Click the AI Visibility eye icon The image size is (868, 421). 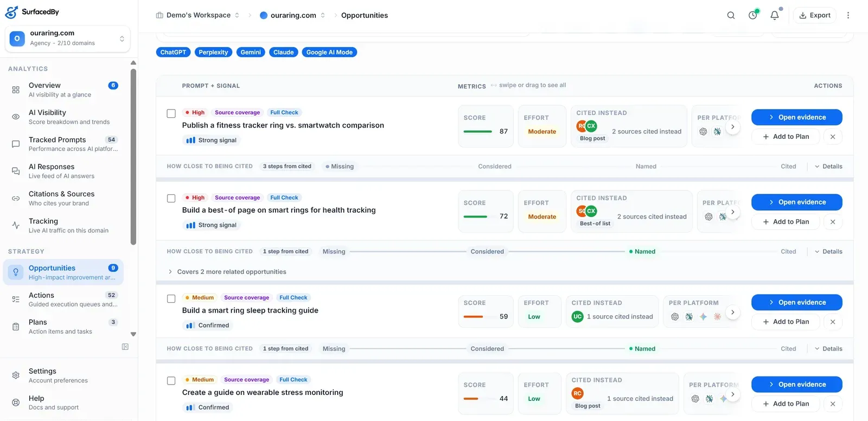[16, 117]
